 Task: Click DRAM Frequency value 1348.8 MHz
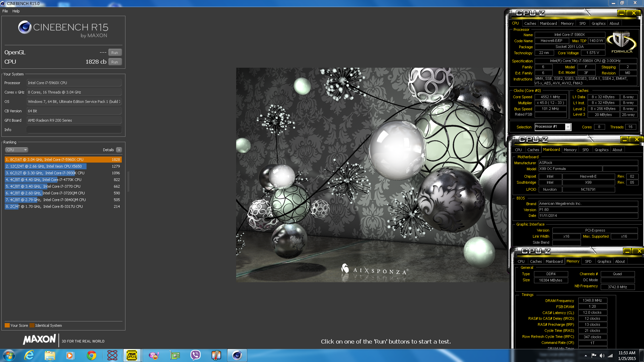click(x=592, y=301)
